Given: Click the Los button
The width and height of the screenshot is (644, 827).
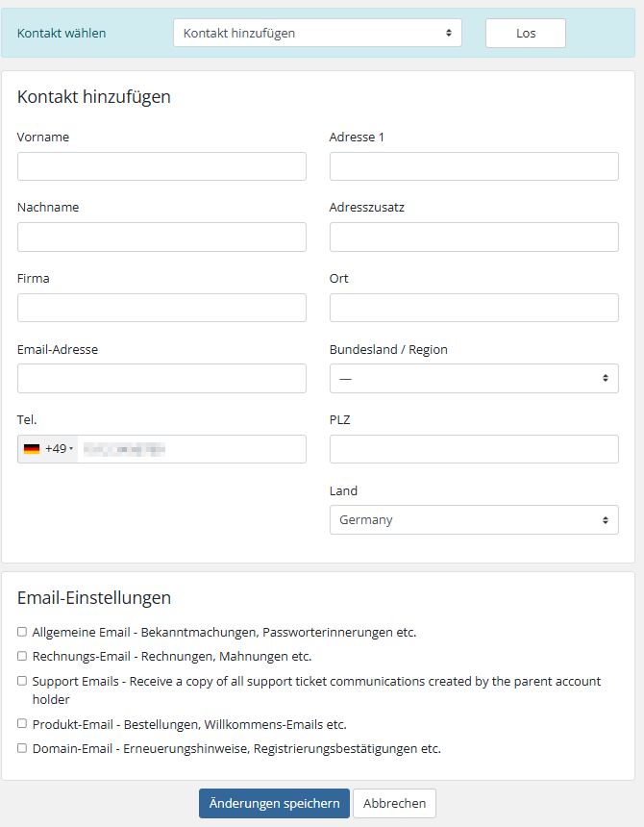Looking at the screenshot, I should [x=526, y=33].
